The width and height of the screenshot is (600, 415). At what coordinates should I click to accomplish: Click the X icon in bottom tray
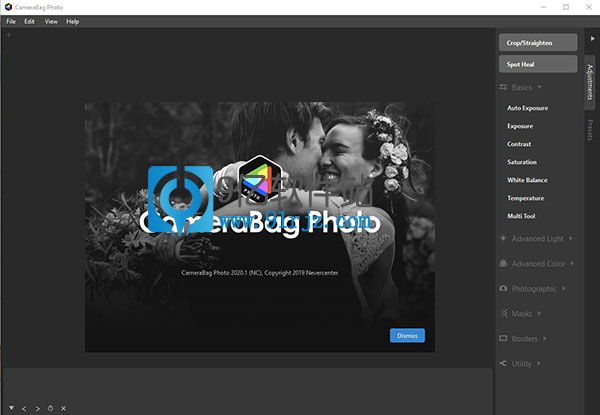[x=64, y=408]
